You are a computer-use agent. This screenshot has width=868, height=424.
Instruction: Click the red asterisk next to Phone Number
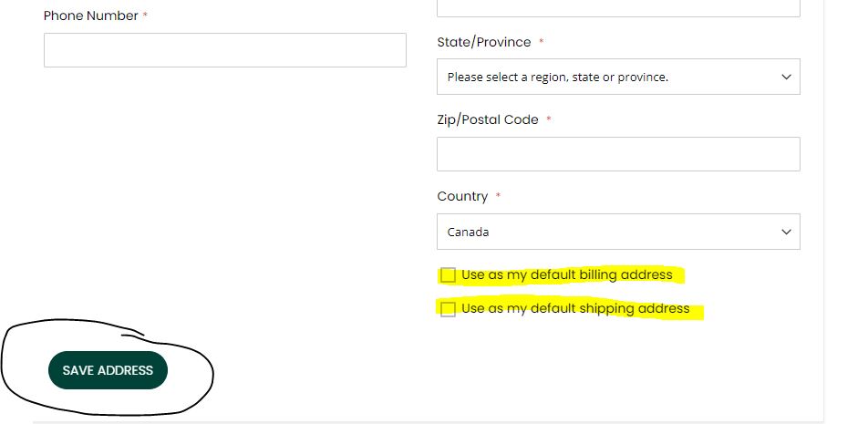pos(145,16)
